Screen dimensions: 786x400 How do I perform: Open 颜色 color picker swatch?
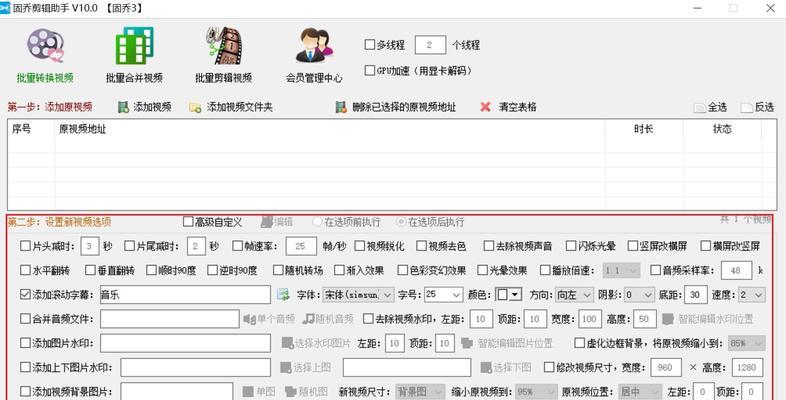tap(509, 295)
